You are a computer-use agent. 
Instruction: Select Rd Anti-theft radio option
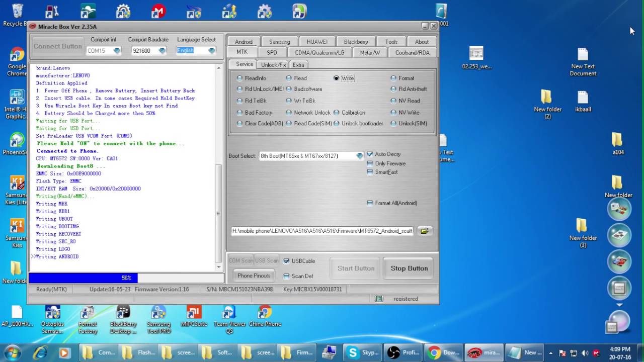click(x=409, y=89)
